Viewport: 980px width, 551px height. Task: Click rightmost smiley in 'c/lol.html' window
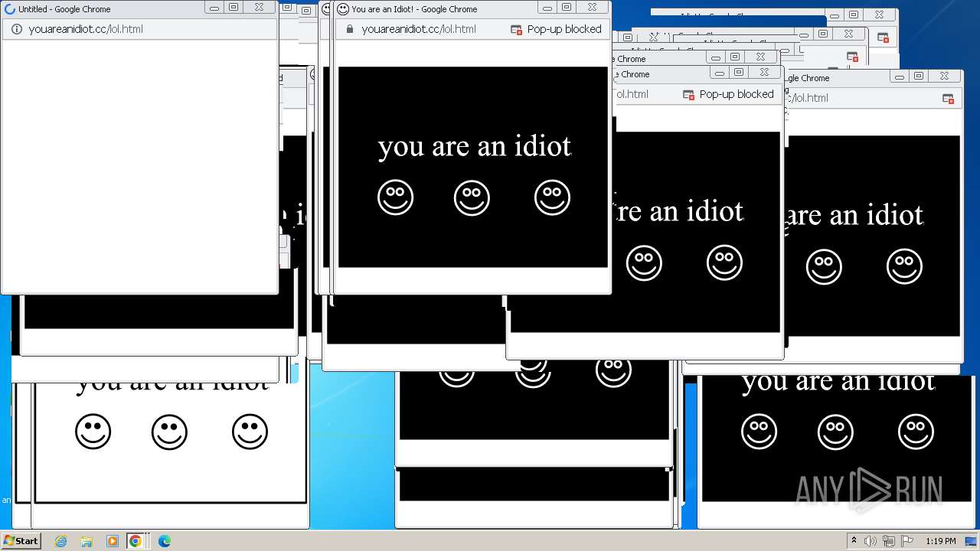[x=904, y=266]
